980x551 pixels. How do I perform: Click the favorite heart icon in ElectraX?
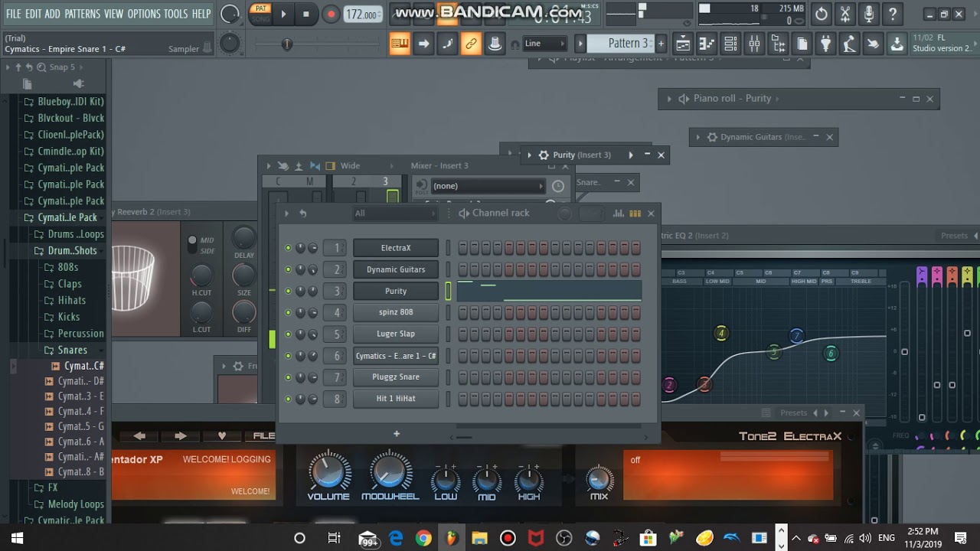(222, 435)
